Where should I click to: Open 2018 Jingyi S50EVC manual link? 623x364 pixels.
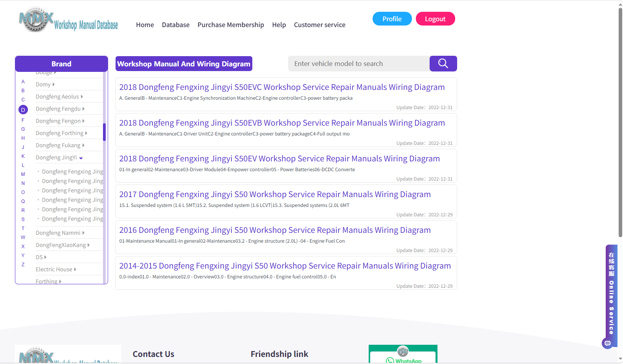coord(282,87)
